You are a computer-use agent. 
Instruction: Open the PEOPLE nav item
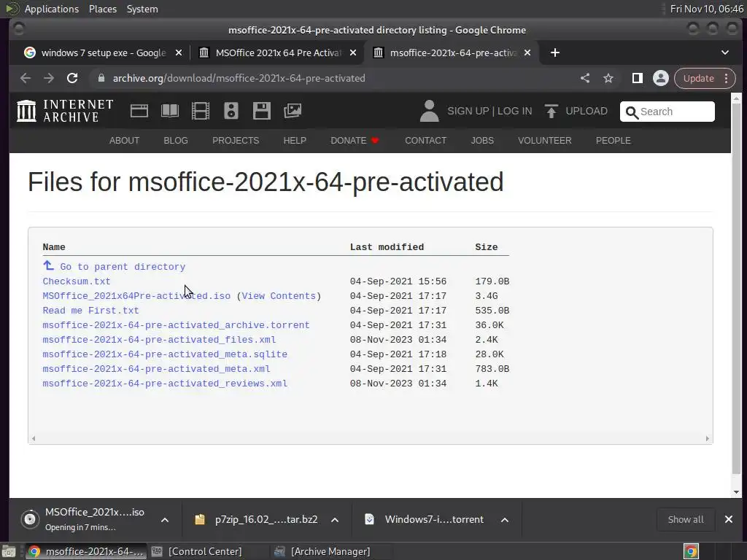click(614, 141)
